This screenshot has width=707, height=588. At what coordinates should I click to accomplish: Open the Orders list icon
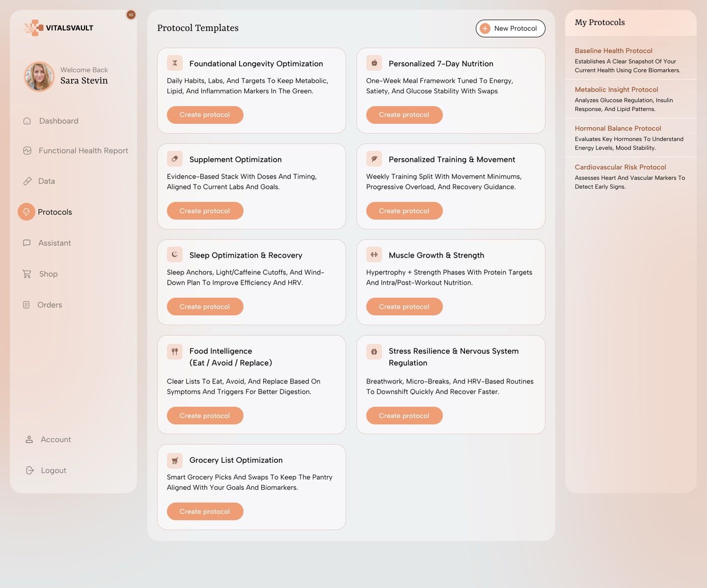point(27,305)
